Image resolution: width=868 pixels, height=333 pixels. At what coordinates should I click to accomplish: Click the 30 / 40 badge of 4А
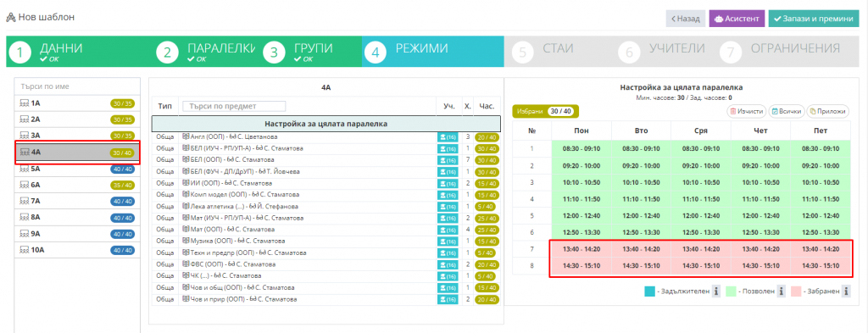coord(122,153)
